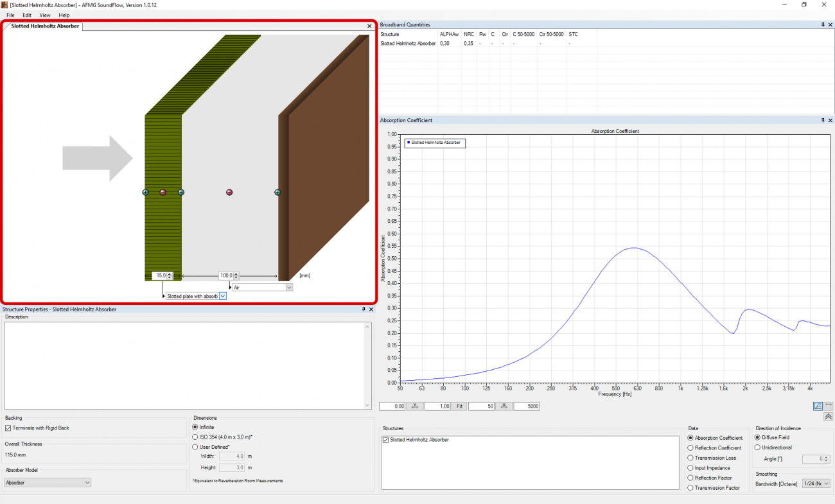Viewport: 835px width, 504px height.
Task: Open the Air material dropdown
Action: click(262, 288)
